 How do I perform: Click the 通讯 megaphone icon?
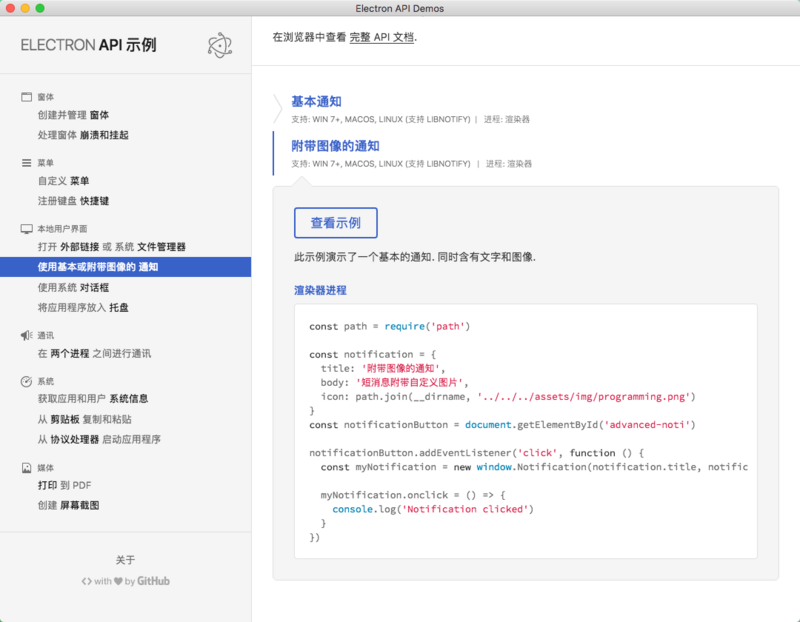pyautogui.click(x=27, y=335)
